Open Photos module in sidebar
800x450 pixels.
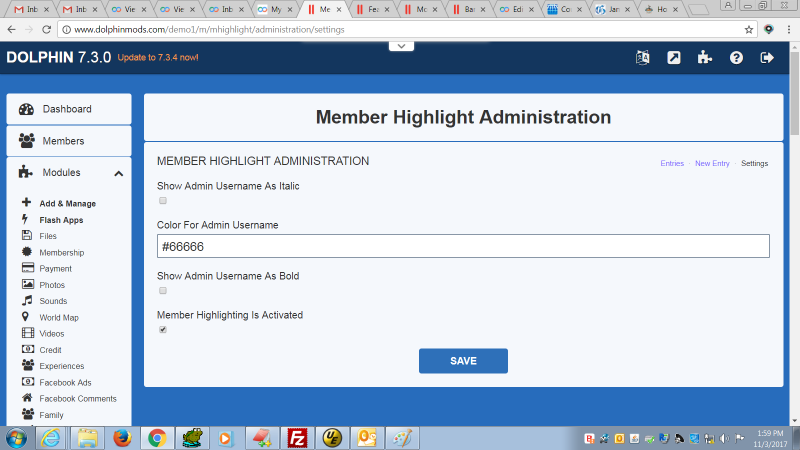(x=52, y=285)
